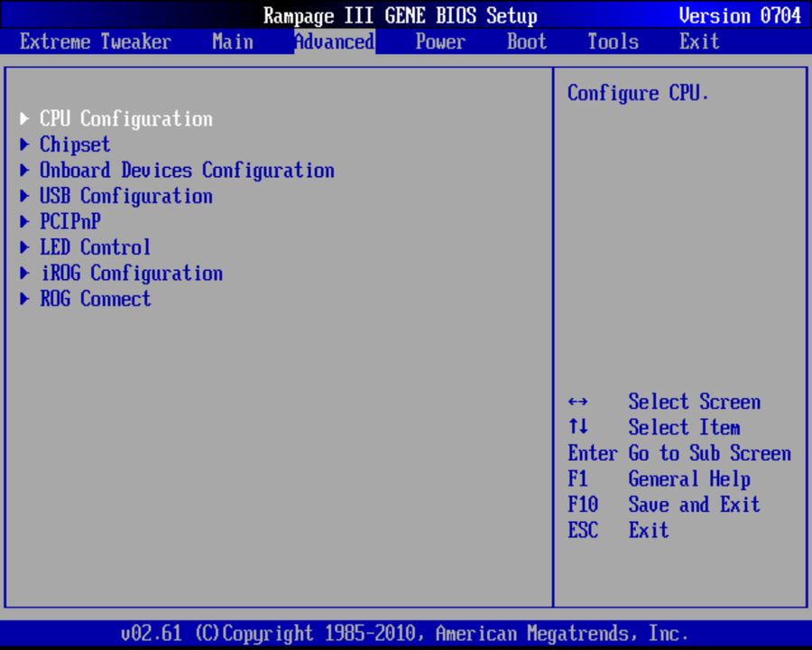Click the Enter key label
This screenshot has height=650, width=812.
593,453
